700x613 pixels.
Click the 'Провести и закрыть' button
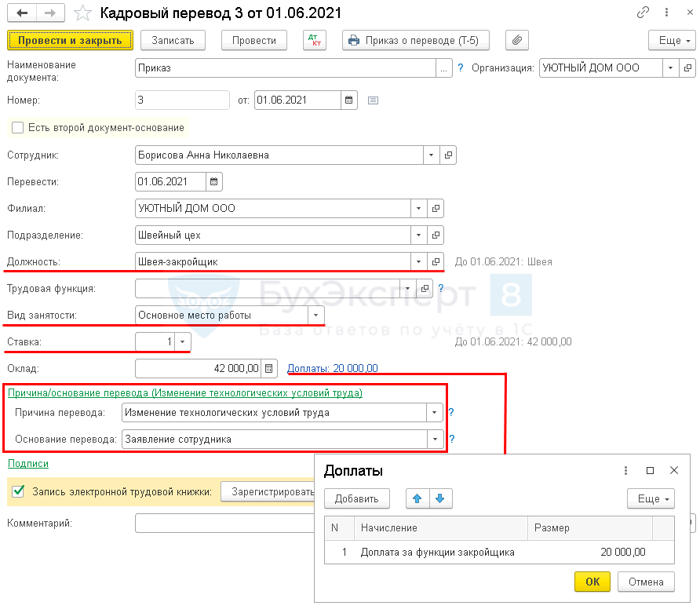click(70, 40)
